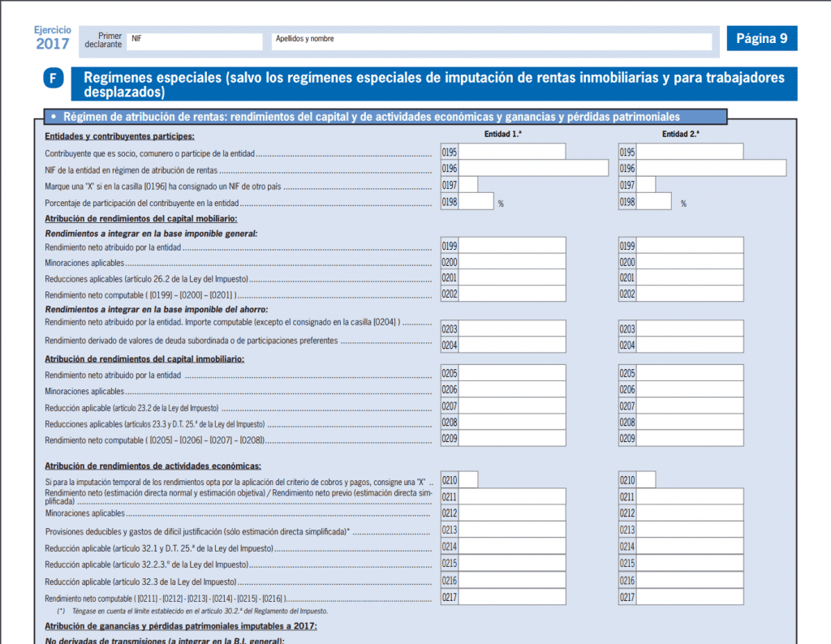Click the Página 9 label
This screenshot has height=644, width=831.
[x=761, y=38]
